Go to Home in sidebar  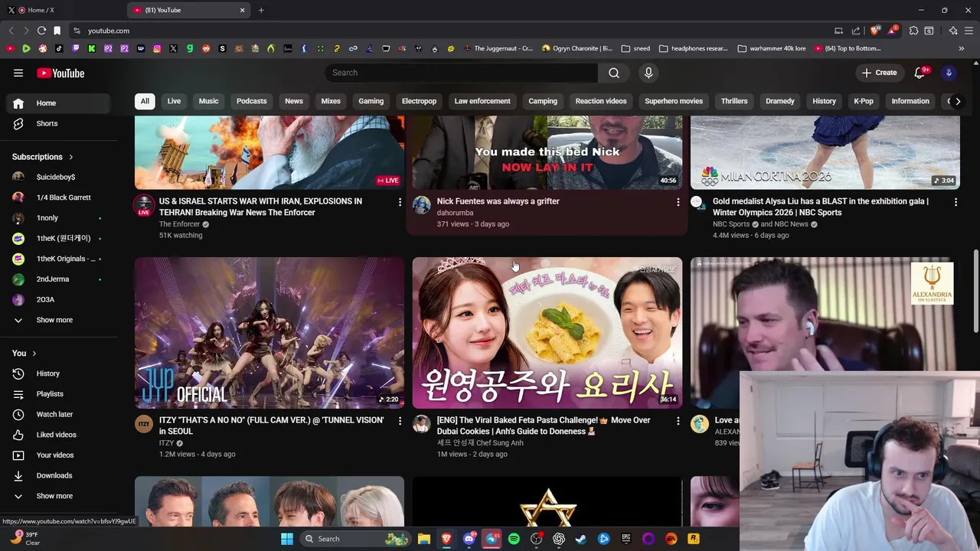pyautogui.click(x=58, y=103)
